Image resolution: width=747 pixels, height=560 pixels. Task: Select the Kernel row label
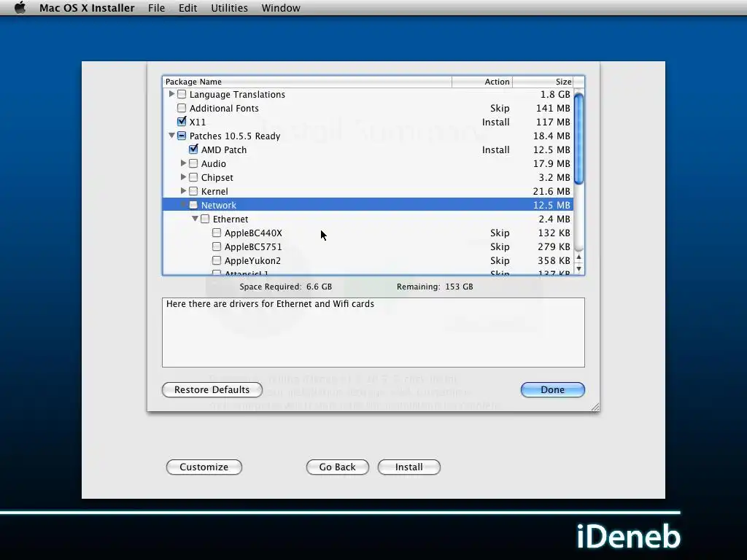[214, 192]
